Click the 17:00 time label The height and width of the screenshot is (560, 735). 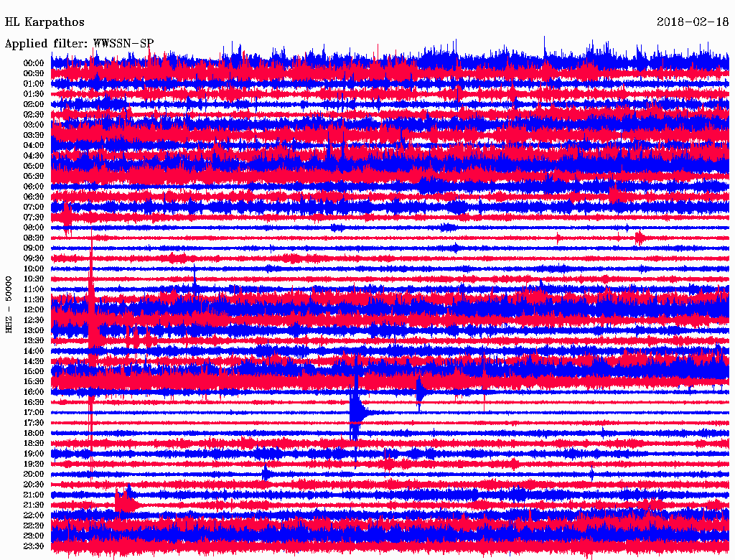click(34, 413)
